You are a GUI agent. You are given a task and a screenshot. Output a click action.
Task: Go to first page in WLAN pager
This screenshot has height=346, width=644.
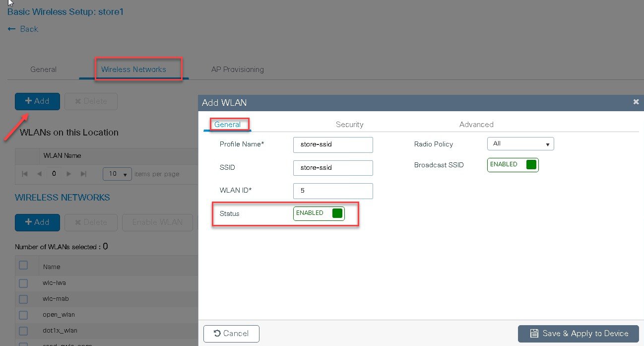pos(25,174)
